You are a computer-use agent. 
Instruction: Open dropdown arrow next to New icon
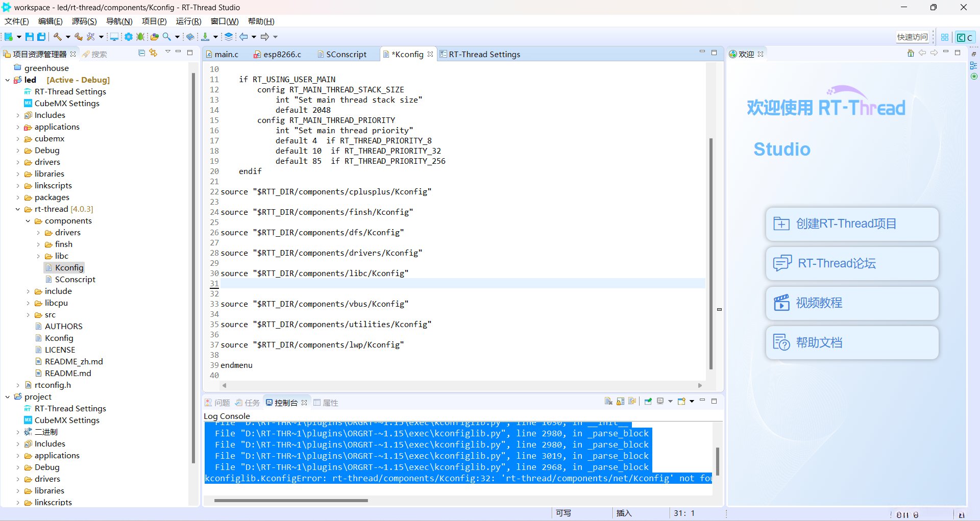19,37
